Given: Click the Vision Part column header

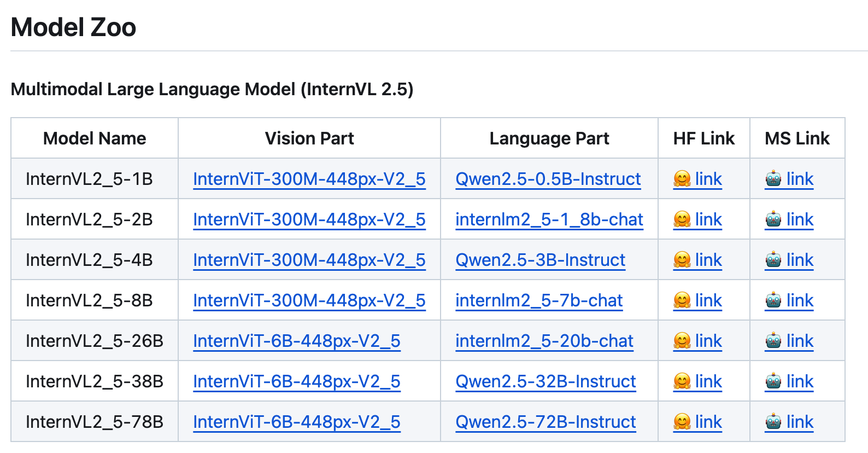Looking at the screenshot, I should (x=309, y=138).
